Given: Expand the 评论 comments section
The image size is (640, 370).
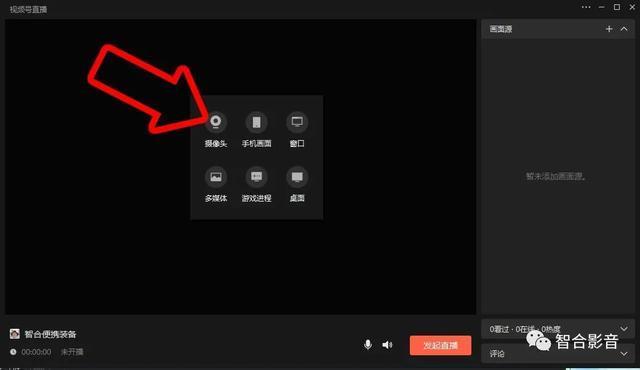Looking at the screenshot, I should 624,354.
